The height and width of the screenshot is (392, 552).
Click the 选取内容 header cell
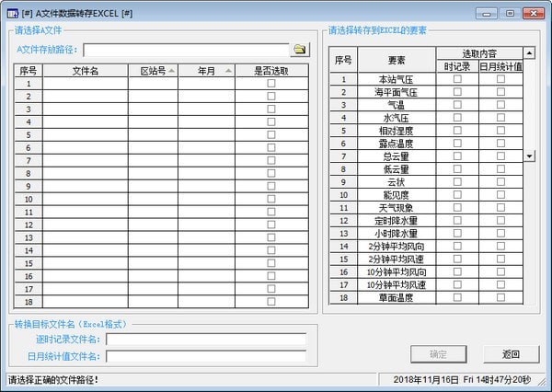pos(479,53)
